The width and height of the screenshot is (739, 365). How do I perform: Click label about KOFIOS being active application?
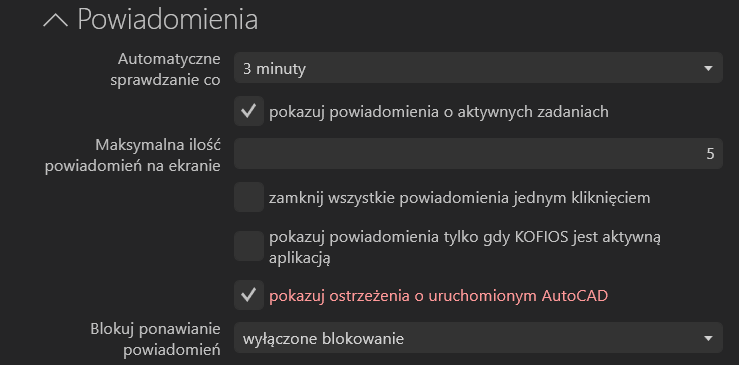point(465,247)
